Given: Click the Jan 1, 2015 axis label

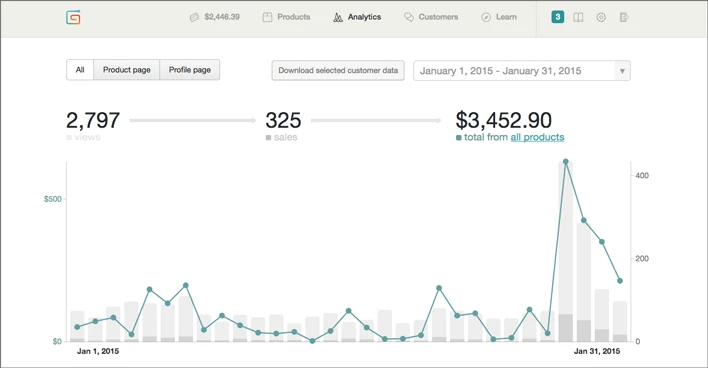Looking at the screenshot, I should point(98,351).
